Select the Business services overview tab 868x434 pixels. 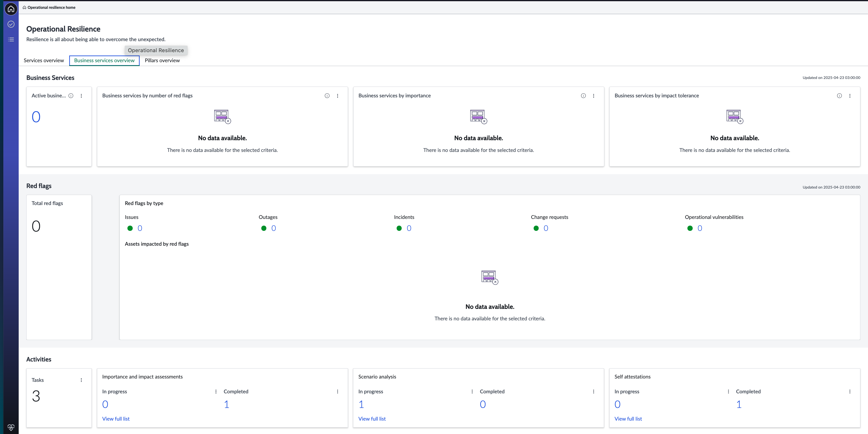click(104, 61)
